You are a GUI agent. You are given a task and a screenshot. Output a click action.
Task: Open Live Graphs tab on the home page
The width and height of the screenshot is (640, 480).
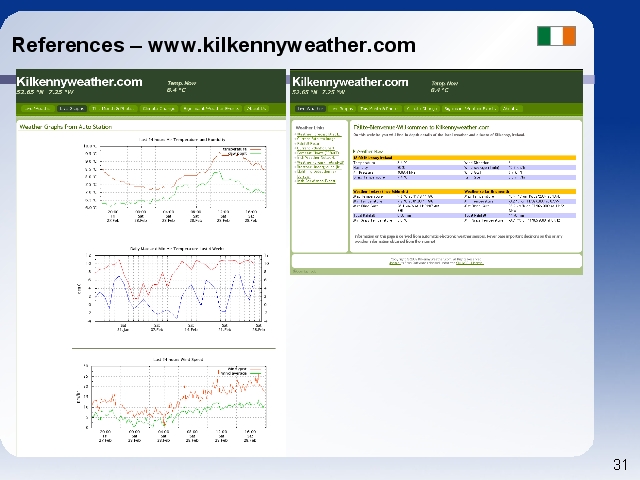[x=342, y=109]
